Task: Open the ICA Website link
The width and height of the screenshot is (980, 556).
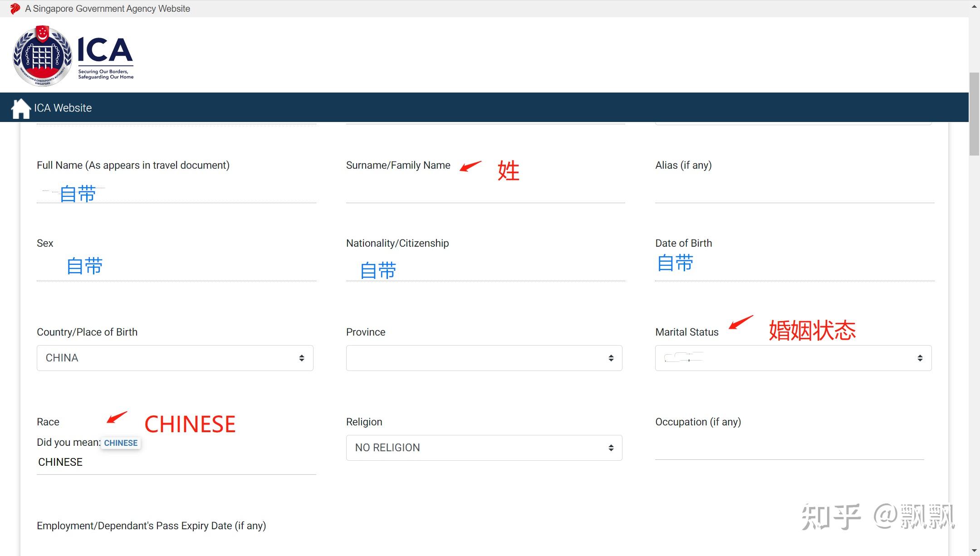Action: click(63, 108)
